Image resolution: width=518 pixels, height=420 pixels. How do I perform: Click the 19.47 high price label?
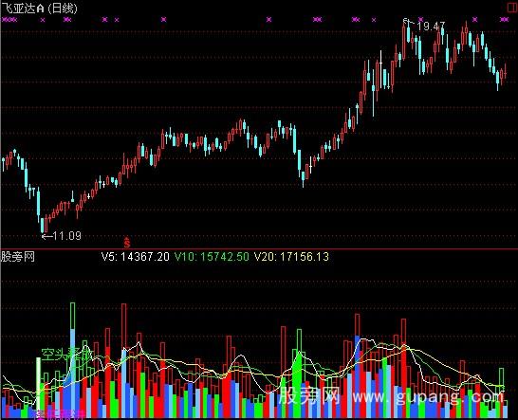(431, 27)
